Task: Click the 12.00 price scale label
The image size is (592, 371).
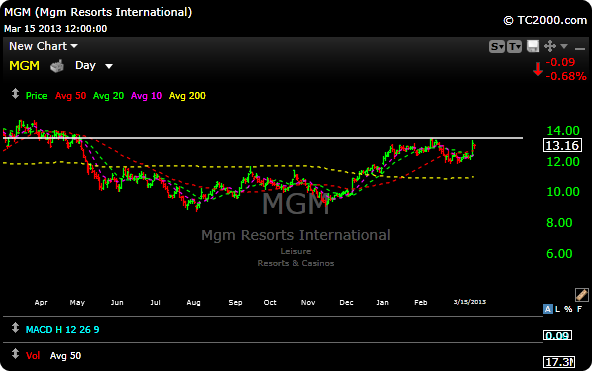Action: 563,162
